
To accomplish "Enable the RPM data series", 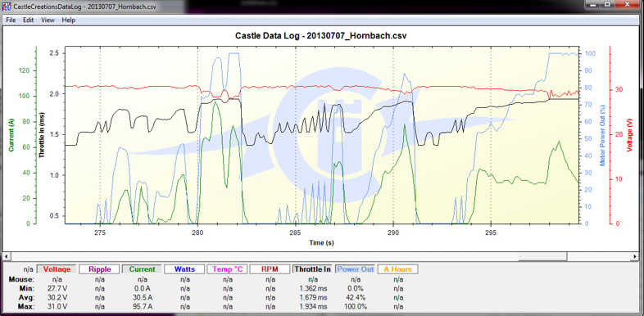I will click(270, 269).
